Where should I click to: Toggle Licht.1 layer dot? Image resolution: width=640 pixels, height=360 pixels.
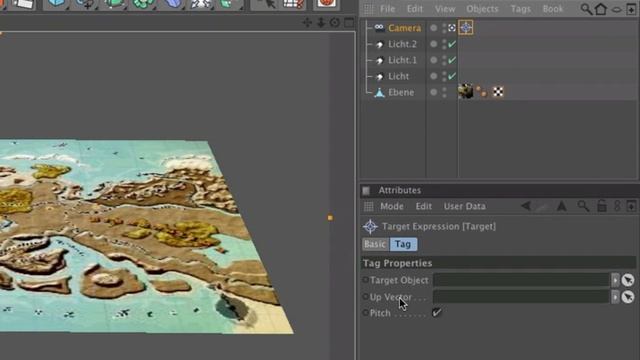[433, 60]
